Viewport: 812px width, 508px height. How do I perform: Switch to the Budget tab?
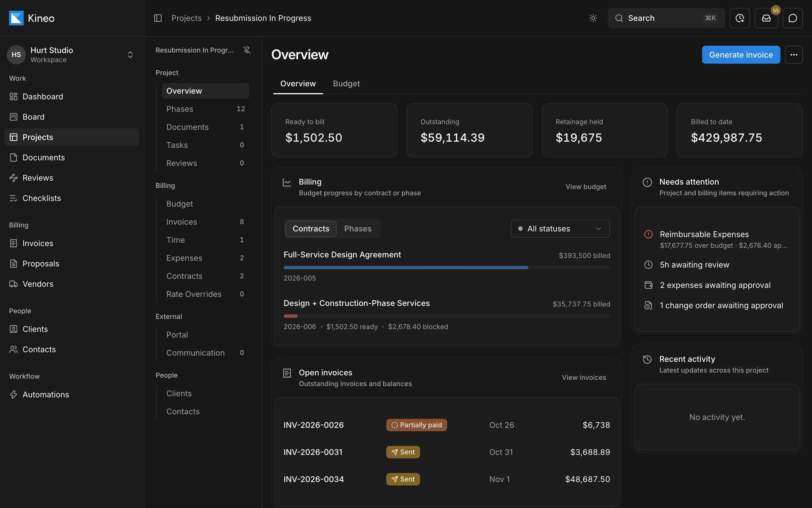346,84
